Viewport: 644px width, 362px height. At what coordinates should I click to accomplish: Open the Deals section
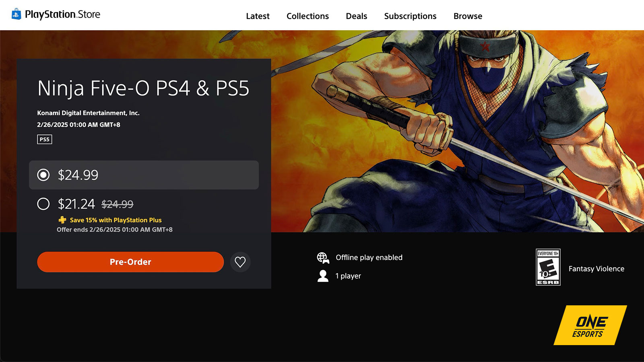[356, 16]
